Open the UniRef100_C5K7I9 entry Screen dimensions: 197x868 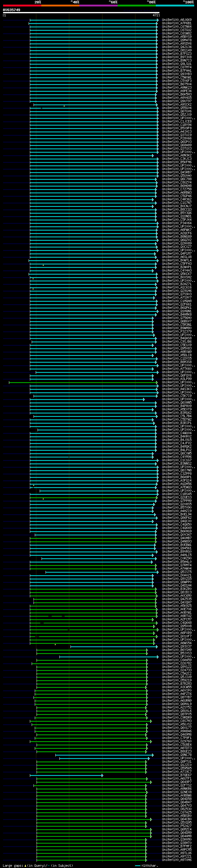pos(177,396)
